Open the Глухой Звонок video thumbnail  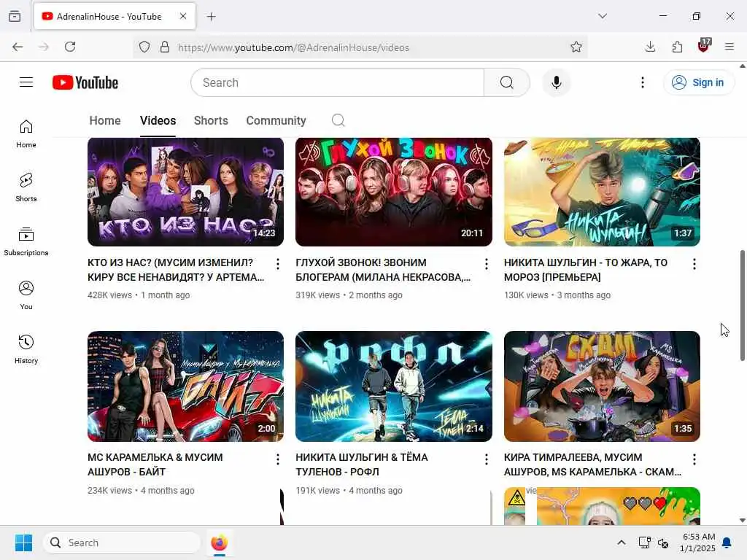coord(393,192)
